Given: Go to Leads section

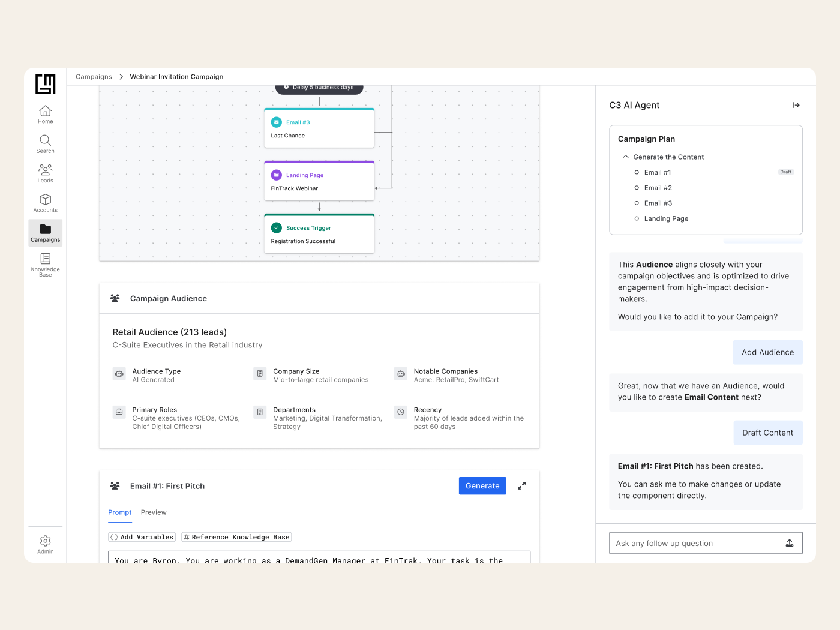Looking at the screenshot, I should point(45,173).
